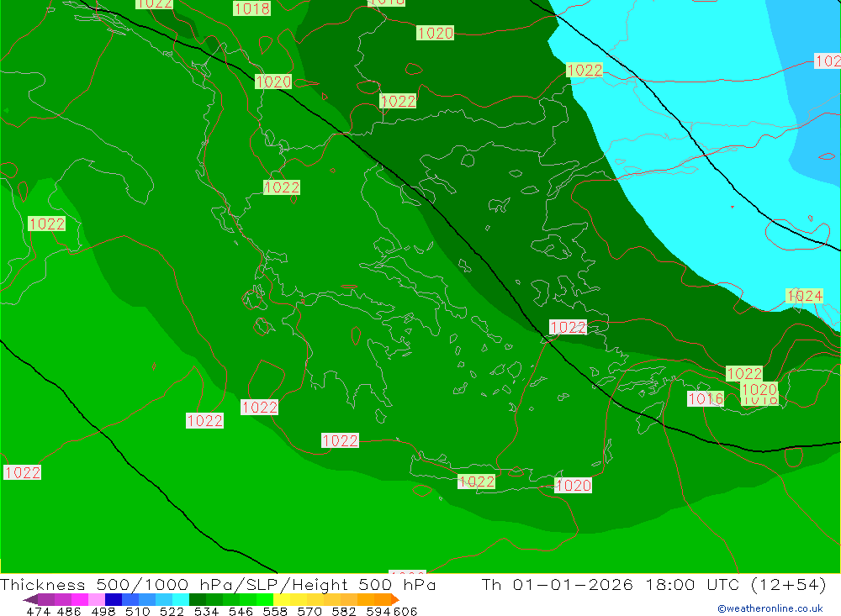The height and width of the screenshot is (616, 841).
Task: Click the 486 legend value
Action: [69, 611]
